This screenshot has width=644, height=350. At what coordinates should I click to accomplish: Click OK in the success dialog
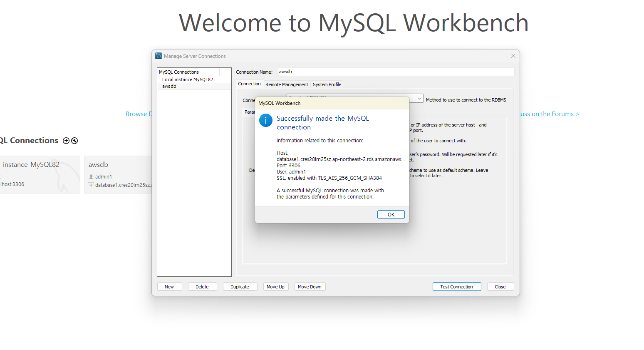391,214
